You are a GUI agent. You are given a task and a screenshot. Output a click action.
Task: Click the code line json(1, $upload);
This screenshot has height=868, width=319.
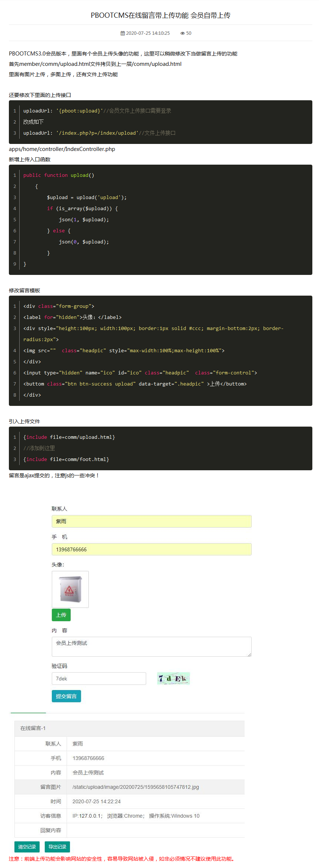coord(84,219)
